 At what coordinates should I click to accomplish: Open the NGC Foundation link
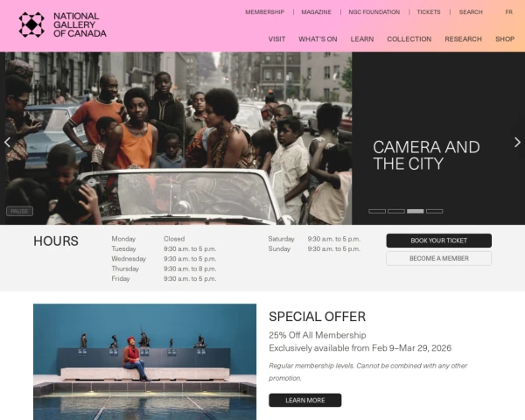point(374,12)
